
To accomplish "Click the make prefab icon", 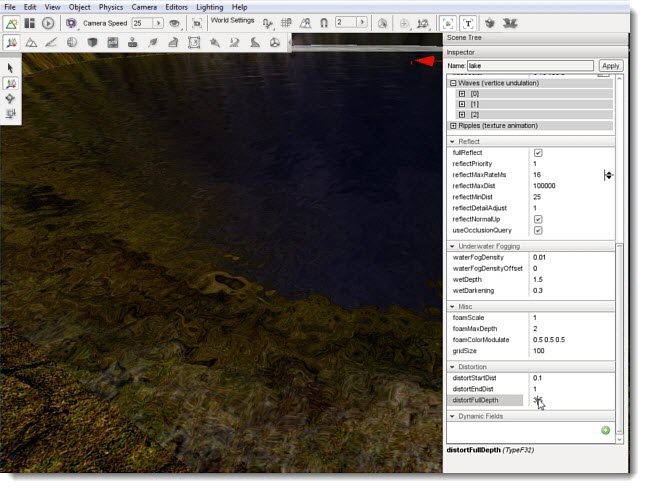I will point(490,23).
